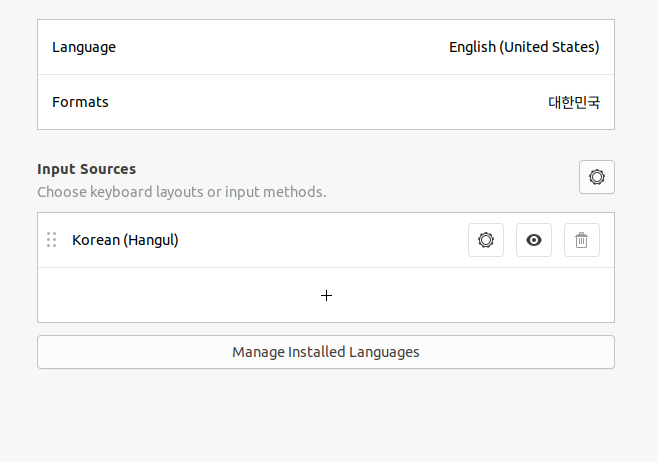Open the Language row
Viewport: 658px width, 462px height.
pyautogui.click(x=326, y=47)
